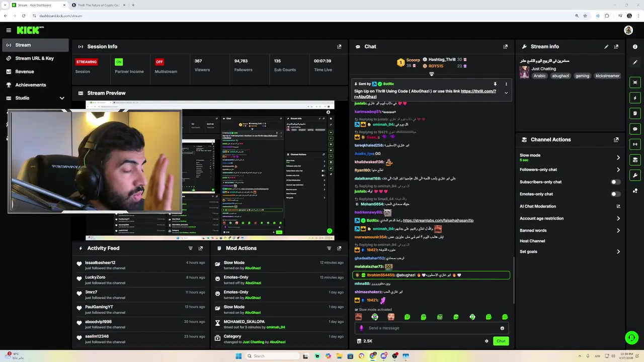Open the wrench widget in right toolbar

tap(635, 175)
